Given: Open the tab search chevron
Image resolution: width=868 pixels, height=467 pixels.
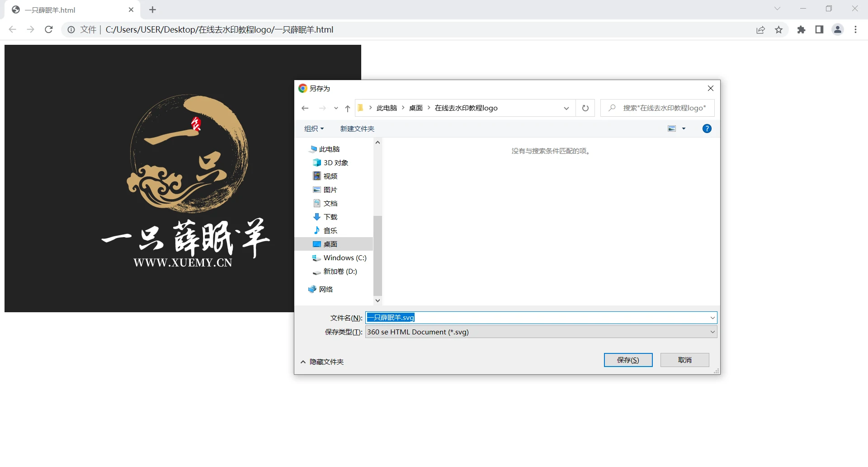Looking at the screenshot, I should pos(777,9).
